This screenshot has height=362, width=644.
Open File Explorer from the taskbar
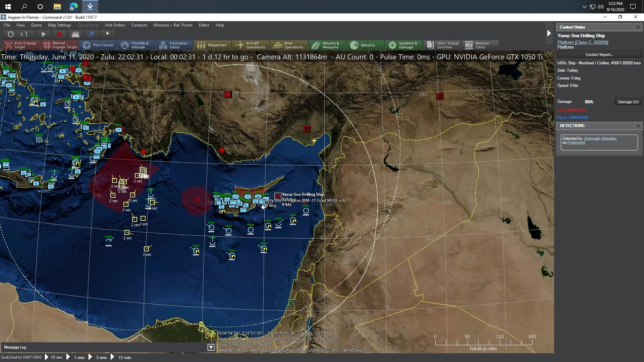click(57, 7)
